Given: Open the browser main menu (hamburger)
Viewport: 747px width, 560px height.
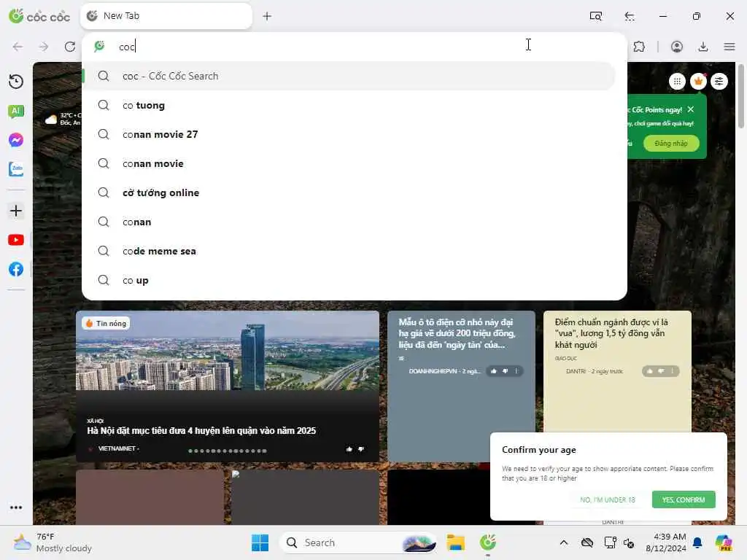Looking at the screenshot, I should (x=729, y=47).
